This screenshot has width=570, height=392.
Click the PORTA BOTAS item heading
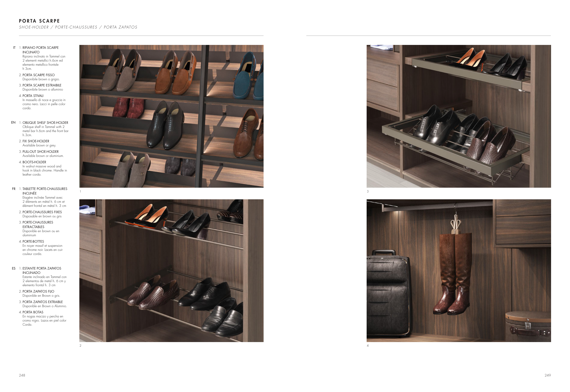(x=33, y=312)
